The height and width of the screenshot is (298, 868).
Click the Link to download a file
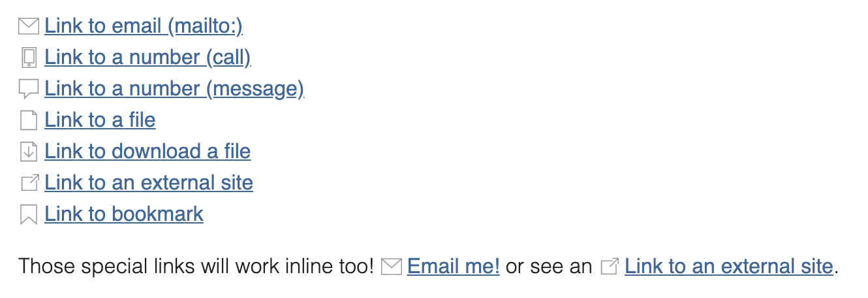coord(147,152)
